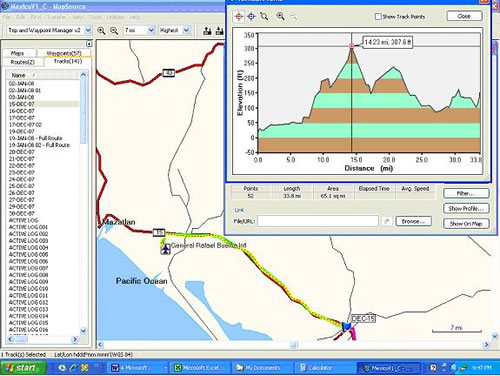Switch to the Waypoints(57) tab
This screenshot has width=500, height=376.
pos(64,53)
